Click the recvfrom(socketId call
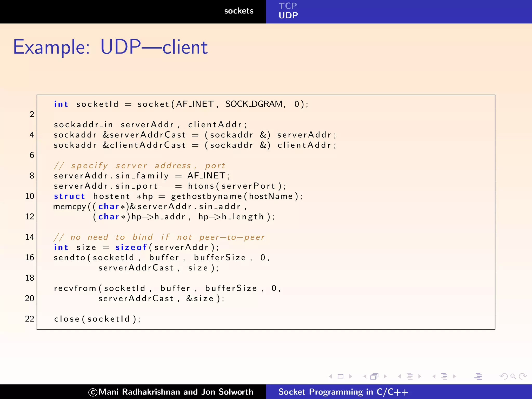This screenshot has height=399, width=532. [x=99, y=288]
